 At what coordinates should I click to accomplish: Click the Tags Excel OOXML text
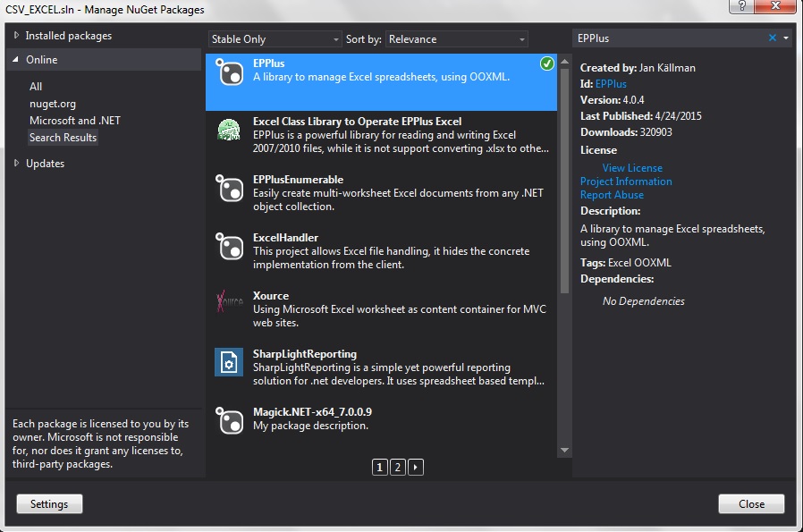625,263
